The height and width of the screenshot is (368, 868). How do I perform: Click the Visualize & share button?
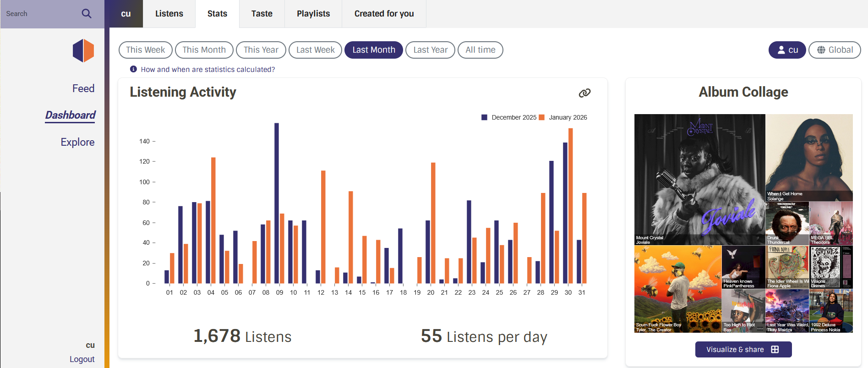743,349
